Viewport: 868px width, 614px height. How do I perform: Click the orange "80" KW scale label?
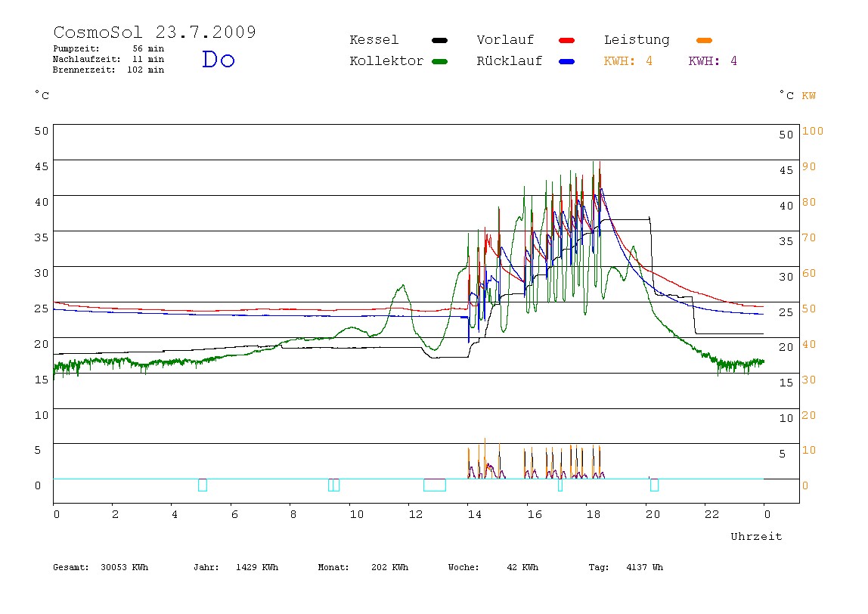point(809,202)
